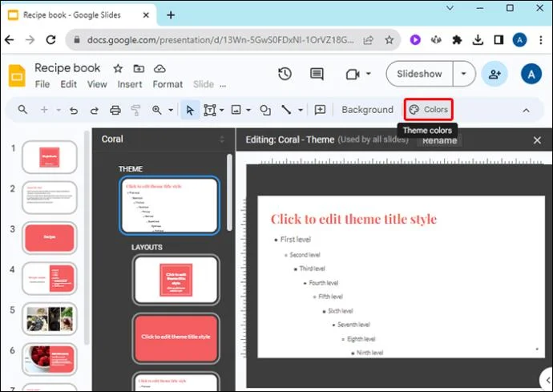Open the View menu
The width and height of the screenshot is (553, 392).
[x=97, y=84]
